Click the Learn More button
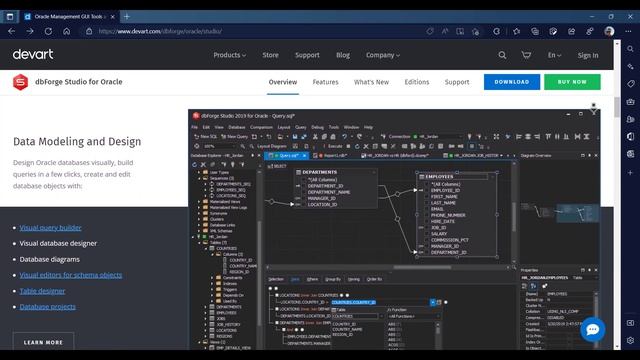 point(43,342)
